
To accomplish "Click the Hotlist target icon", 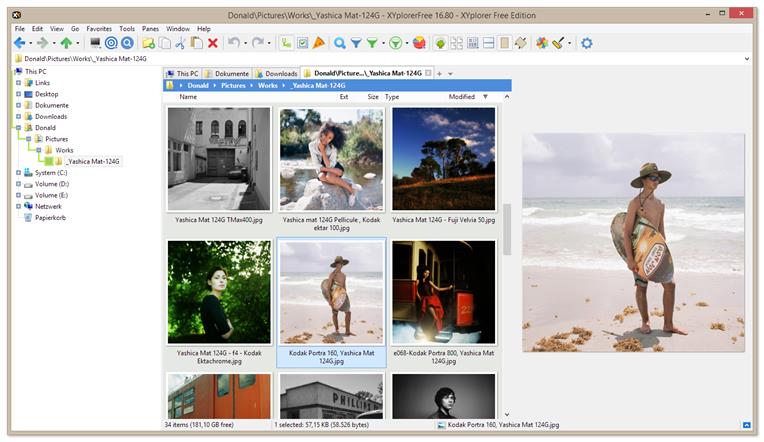I will point(111,43).
